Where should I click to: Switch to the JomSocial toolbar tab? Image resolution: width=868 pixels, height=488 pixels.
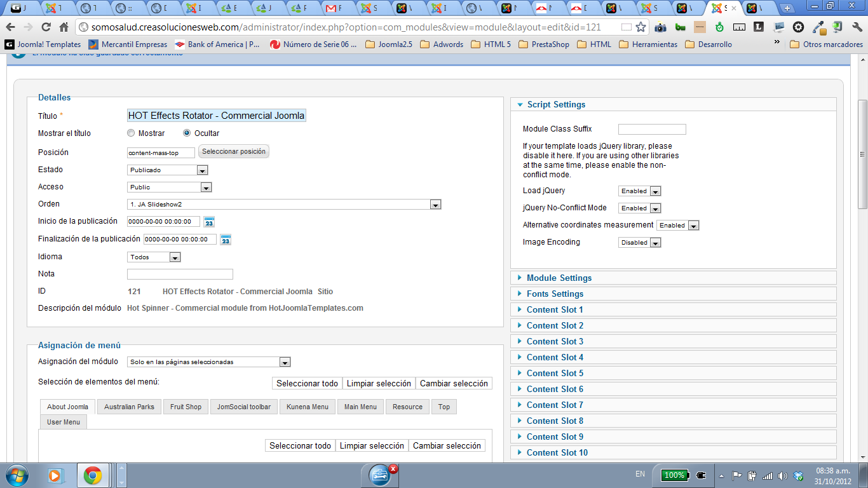pyautogui.click(x=243, y=407)
